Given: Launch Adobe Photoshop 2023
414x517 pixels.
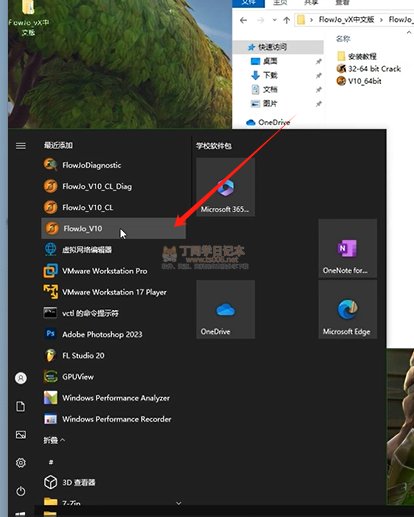Looking at the screenshot, I should 113,334.
